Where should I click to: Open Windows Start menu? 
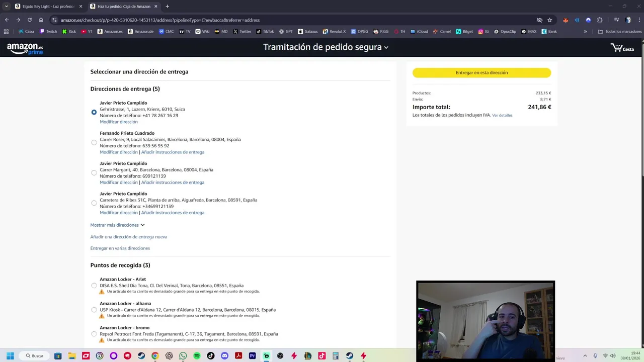pyautogui.click(x=10, y=356)
